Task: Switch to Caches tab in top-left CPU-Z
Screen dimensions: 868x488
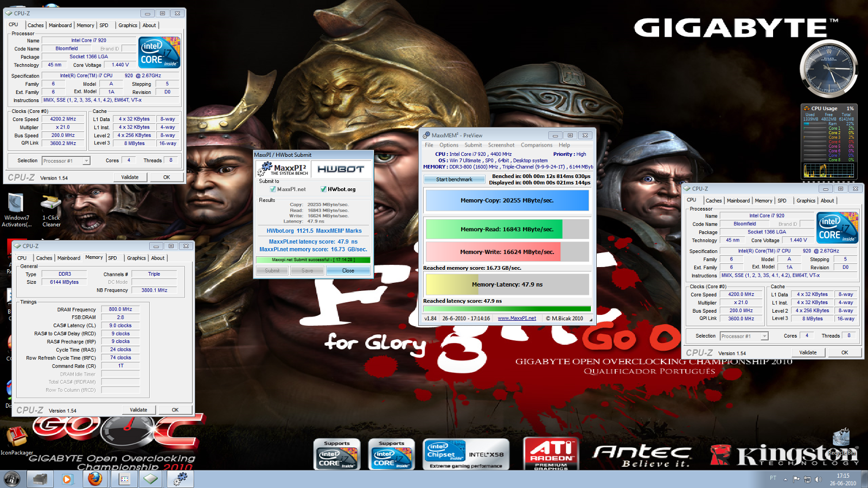Action: (35, 26)
